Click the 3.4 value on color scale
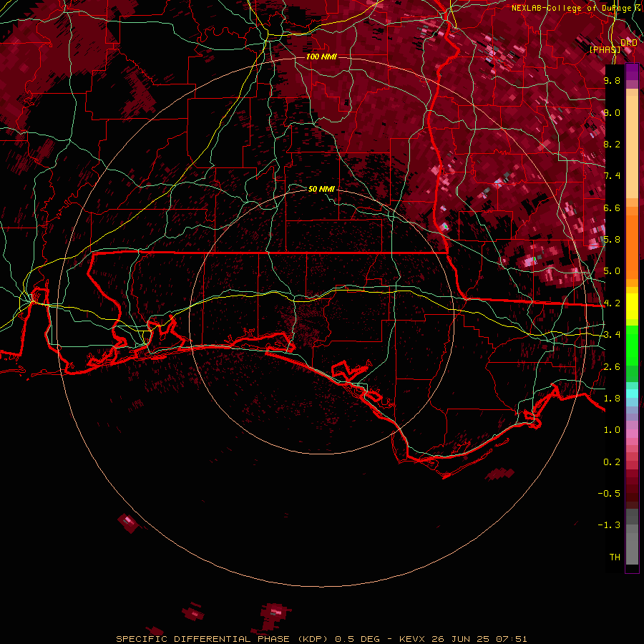Viewport: 644px width, 644px height. point(612,335)
